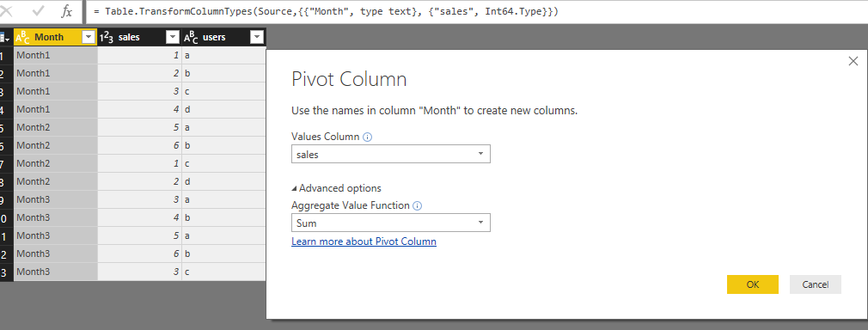Select user b cell in Month3 sales 6 row
The image size is (868, 330).
coord(223,254)
